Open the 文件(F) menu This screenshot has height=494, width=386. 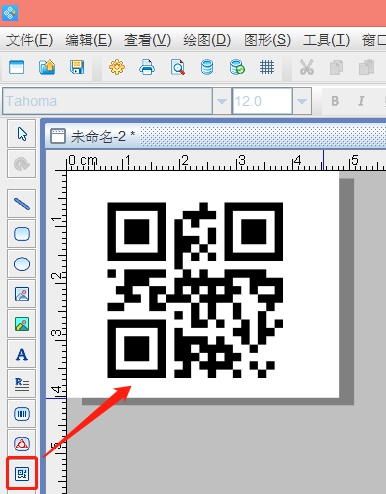(29, 40)
